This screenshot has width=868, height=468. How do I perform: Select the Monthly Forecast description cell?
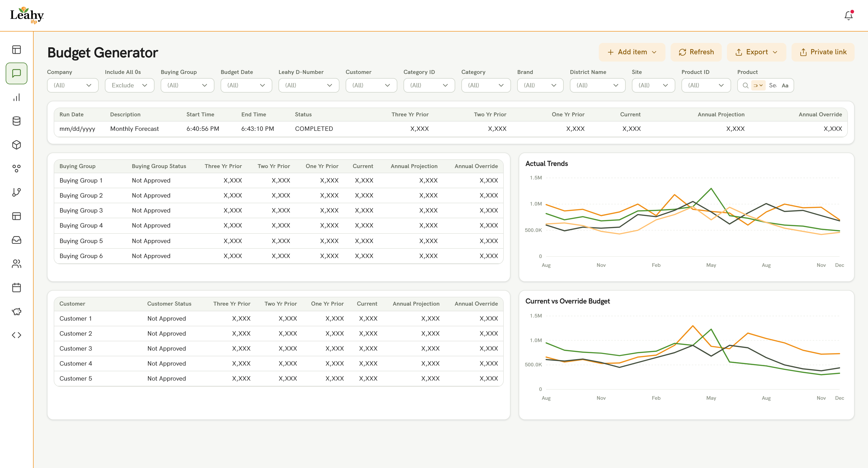[x=134, y=129]
